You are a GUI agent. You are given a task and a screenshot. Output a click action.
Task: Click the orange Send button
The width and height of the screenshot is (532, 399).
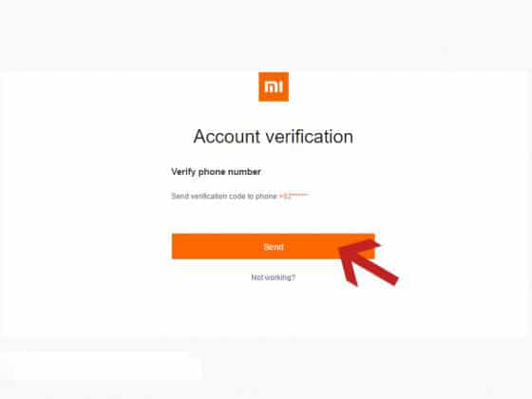[x=274, y=246]
